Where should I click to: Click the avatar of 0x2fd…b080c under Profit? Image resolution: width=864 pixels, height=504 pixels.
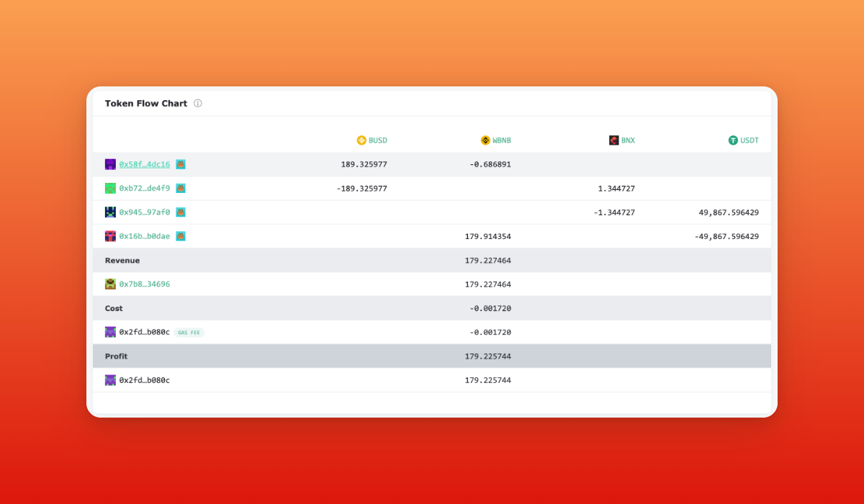[110, 380]
